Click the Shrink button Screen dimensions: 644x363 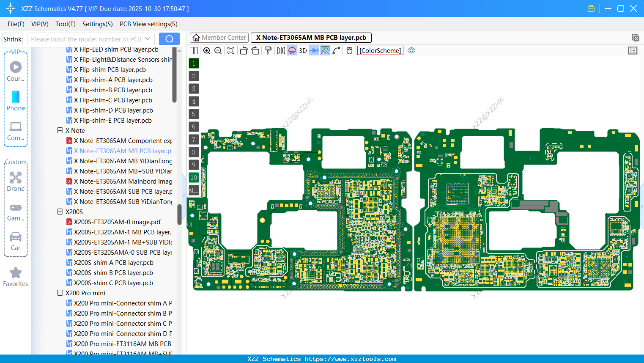[12, 38]
